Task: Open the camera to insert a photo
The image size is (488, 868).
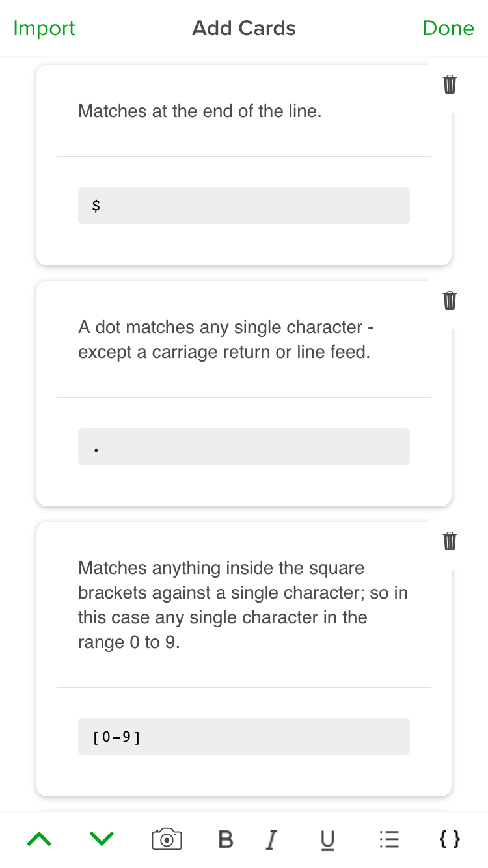Action: click(x=166, y=839)
